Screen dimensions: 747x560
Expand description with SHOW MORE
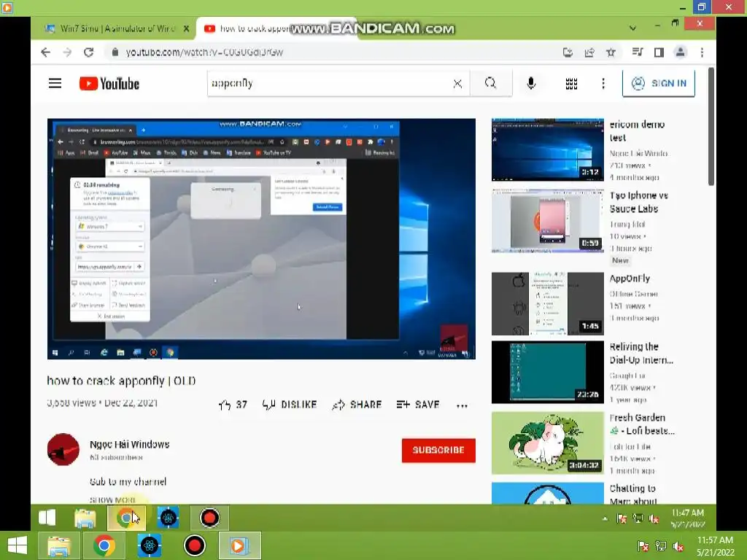[x=113, y=499]
